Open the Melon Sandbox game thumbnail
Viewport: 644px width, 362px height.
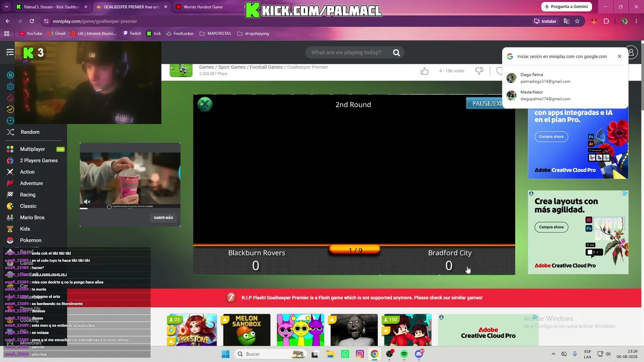(x=246, y=330)
